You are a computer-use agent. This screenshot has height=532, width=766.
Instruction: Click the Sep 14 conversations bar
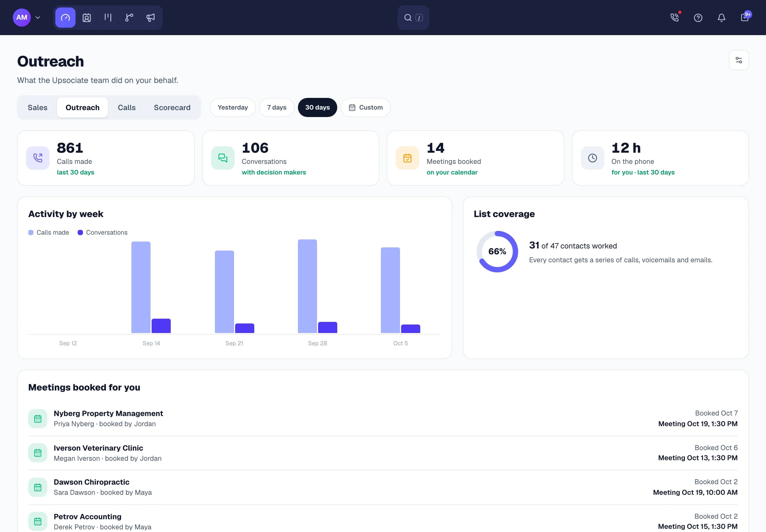click(x=161, y=326)
